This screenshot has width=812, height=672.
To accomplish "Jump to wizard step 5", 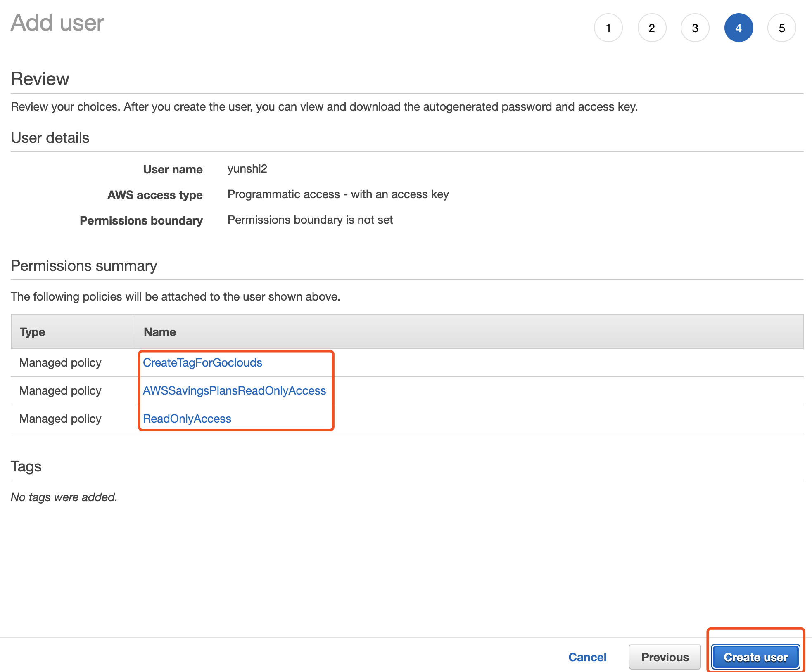I will coord(782,28).
